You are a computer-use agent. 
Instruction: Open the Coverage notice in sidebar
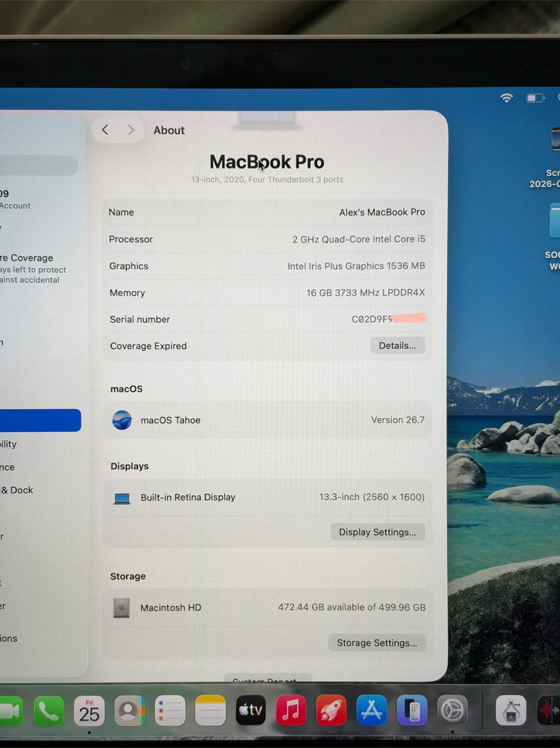[33, 269]
